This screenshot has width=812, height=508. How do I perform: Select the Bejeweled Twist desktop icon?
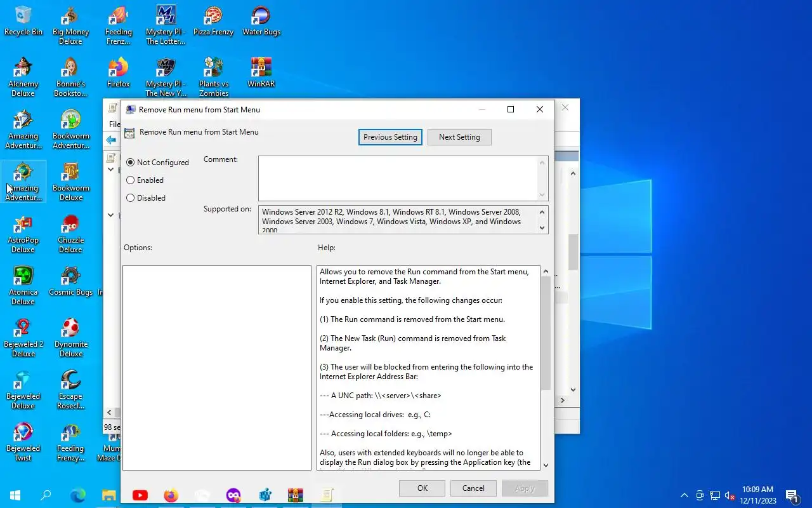pyautogui.click(x=23, y=442)
